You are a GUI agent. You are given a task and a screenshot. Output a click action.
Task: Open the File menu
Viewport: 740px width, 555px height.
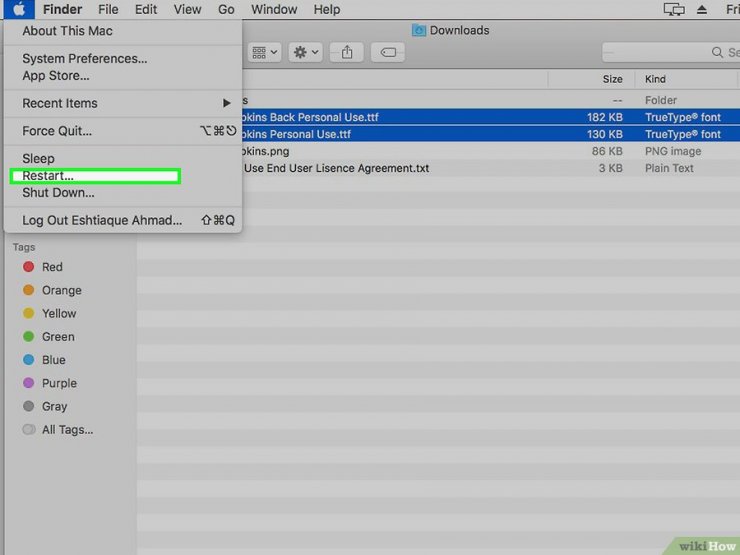coord(108,9)
